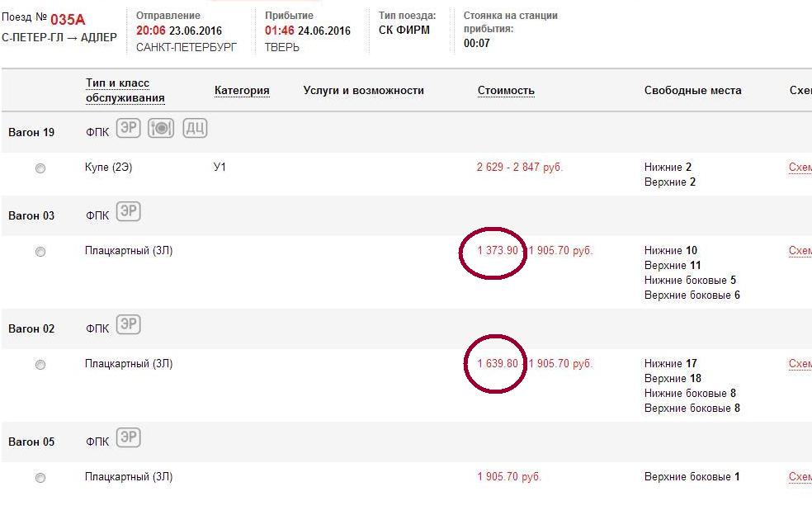This screenshot has height=515, width=812.
Task: Open seat scheme link for Вагон 02
Action: click(800, 364)
